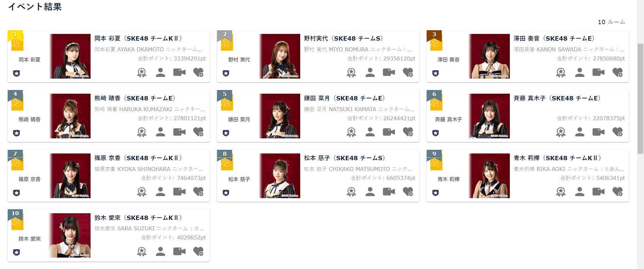This screenshot has height=269, width=644.
Task: Click star badge icon under 岡本 彩夏 name
Action: (16, 73)
